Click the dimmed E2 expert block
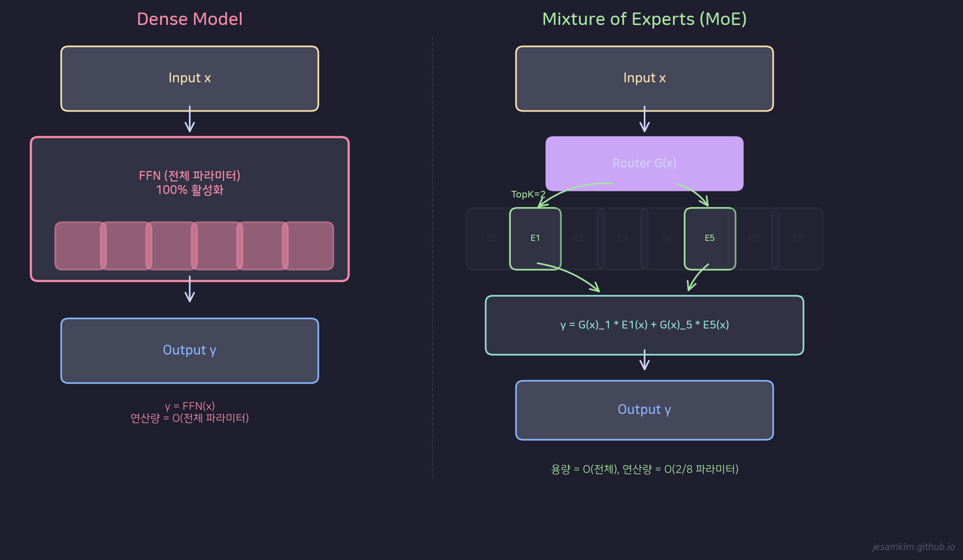This screenshot has height=560, width=963. click(x=579, y=238)
